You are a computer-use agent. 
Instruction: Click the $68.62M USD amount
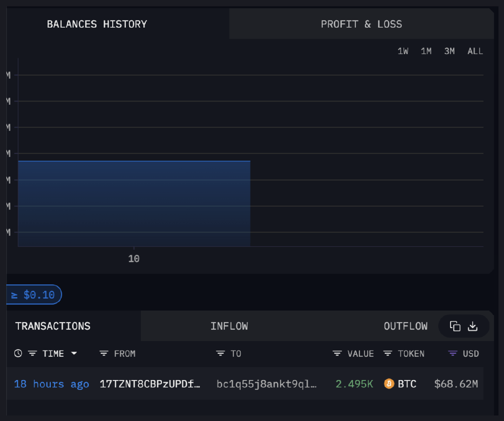pyautogui.click(x=456, y=384)
